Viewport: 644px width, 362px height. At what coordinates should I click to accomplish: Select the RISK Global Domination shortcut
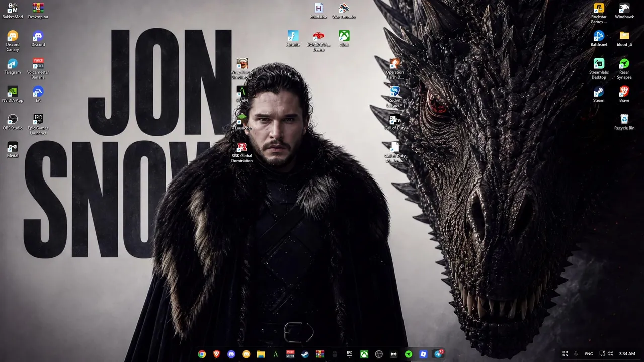tap(242, 152)
